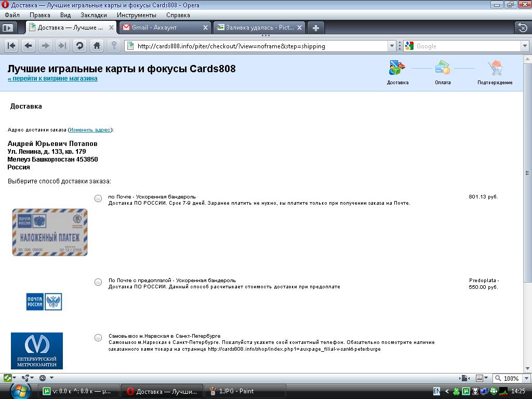This screenshot has height=399, width=532.
Task: Click the Почта России logo image
Action: pyautogui.click(x=44, y=302)
